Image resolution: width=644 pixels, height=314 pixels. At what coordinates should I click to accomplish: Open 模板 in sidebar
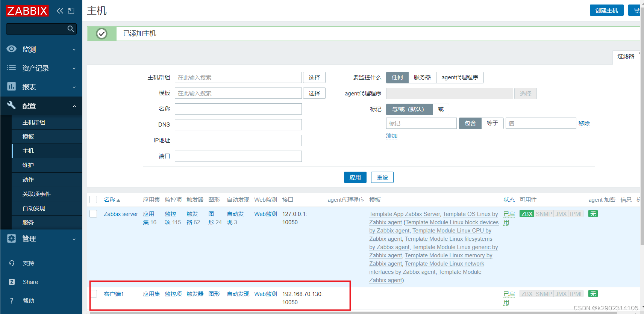point(28,137)
